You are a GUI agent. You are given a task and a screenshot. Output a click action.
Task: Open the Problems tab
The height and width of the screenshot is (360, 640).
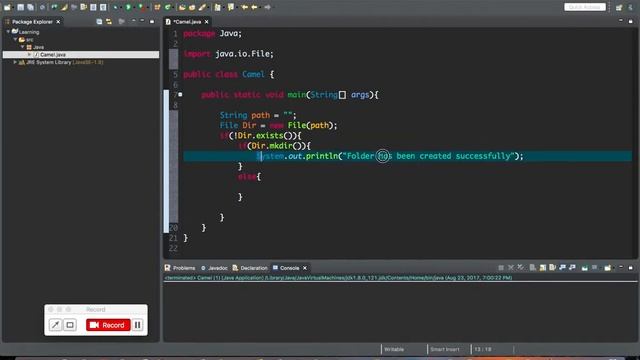point(180,268)
